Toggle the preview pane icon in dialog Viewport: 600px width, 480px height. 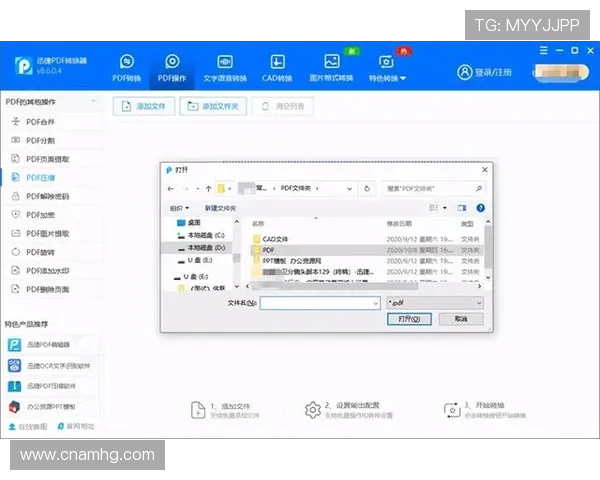pos(462,208)
